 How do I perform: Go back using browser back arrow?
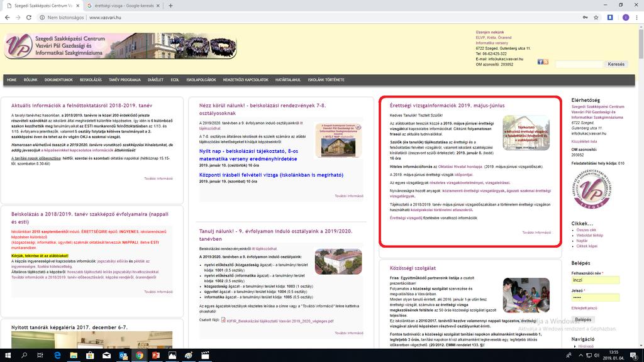point(7,18)
